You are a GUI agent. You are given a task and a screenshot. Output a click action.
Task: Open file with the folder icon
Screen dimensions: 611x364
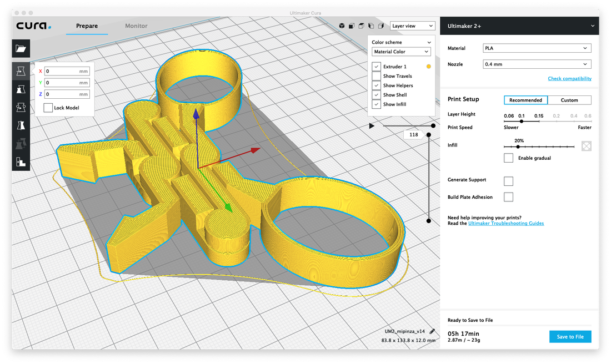click(21, 49)
